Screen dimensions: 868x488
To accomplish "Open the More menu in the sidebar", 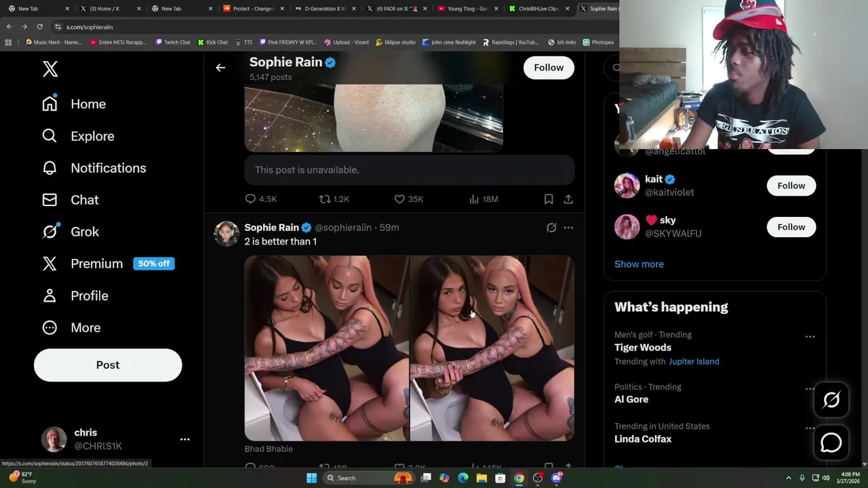I will [x=71, y=327].
